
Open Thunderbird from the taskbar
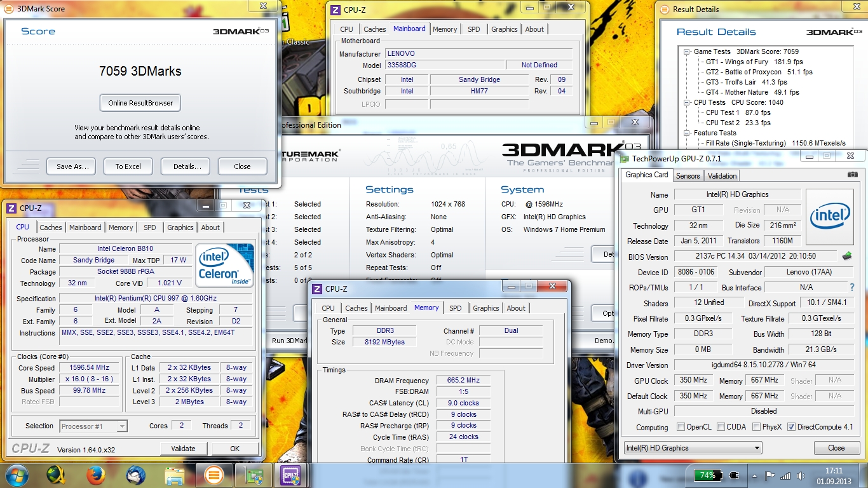click(135, 475)
